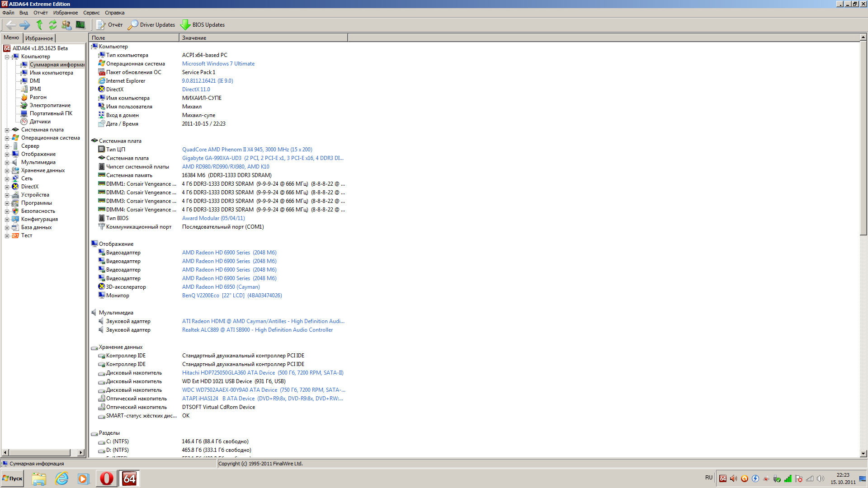Click the AIDA64 v1.85.1625 Beta root node
This screenshot has height=488, width=868.
tap(40, 48)
